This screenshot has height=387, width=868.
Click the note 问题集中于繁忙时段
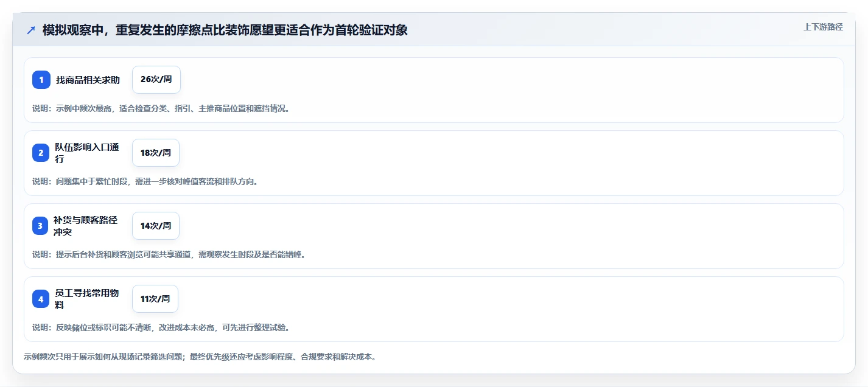tap(145, 181)
